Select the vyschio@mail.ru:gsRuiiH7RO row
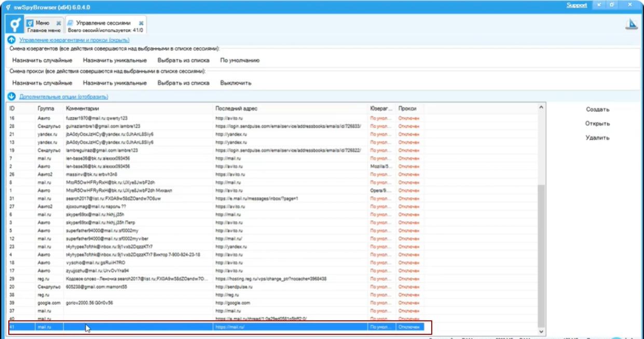644x339 pixels. 216,263
